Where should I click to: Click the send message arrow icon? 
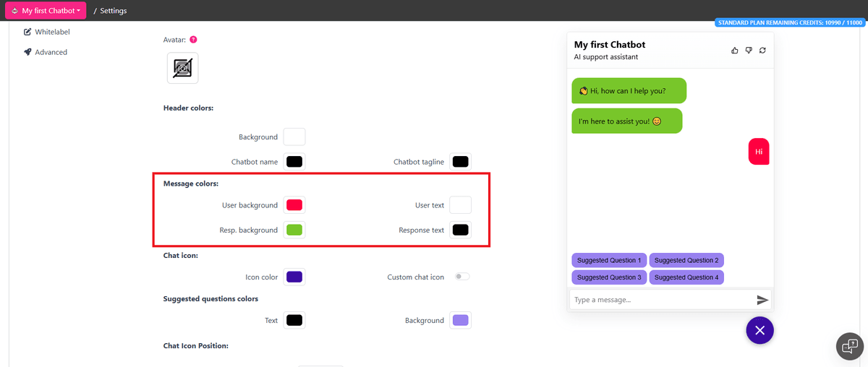(x=762, y=300)
